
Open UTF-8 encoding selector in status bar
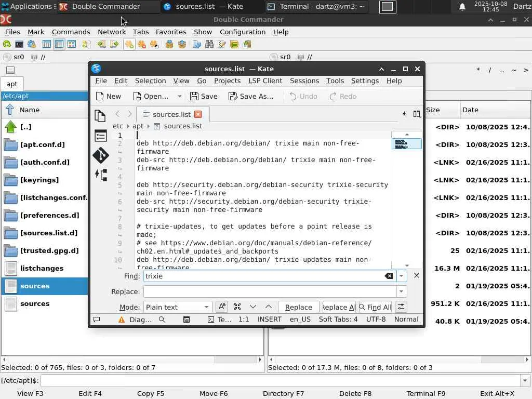pos(376,320)
